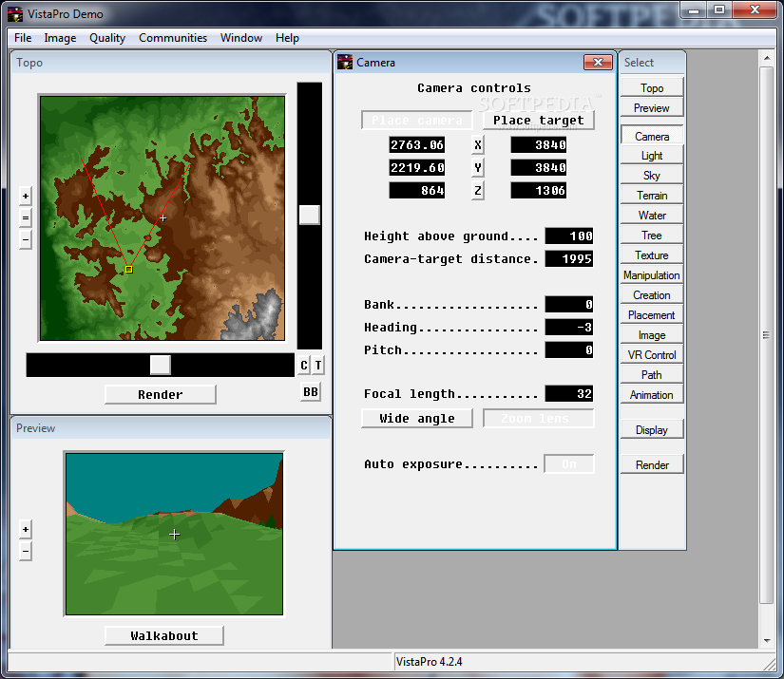
Task: Zoom out Preview with minus button
Action: click(26, 552)
